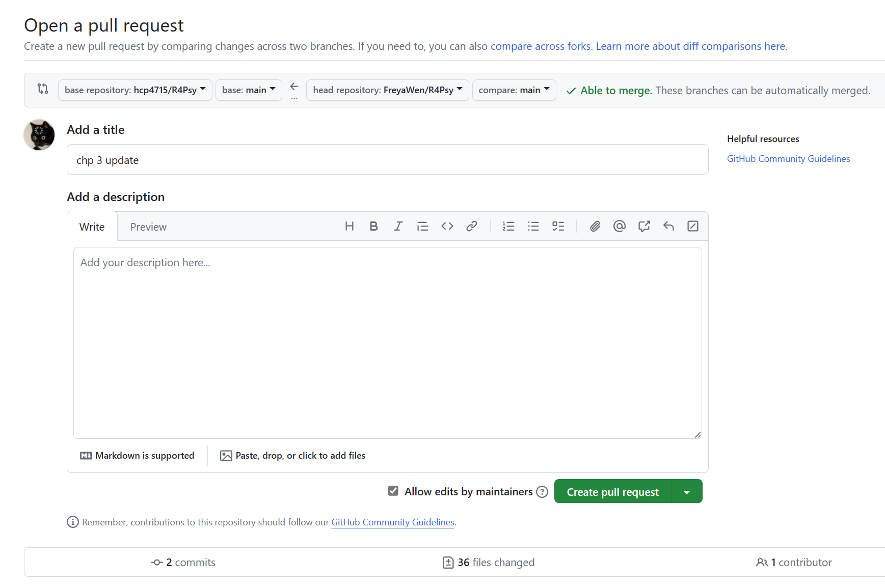Viewport: 885px width, 588px height.
Task: Insert a task list
Action: 558,227
